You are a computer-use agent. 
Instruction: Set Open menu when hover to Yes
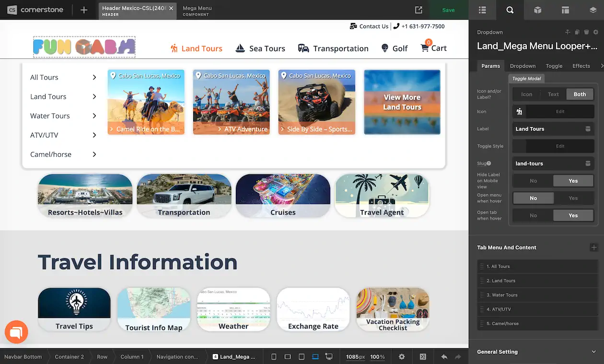click(573, 198)
